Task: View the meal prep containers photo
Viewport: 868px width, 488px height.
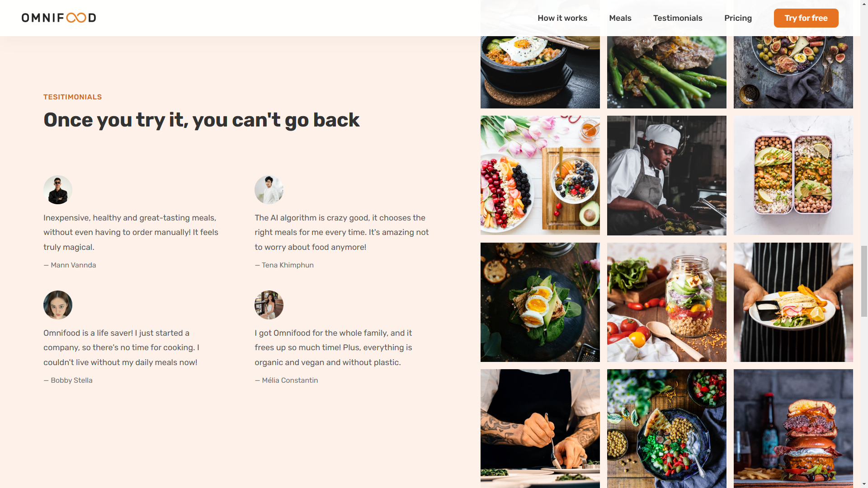Action: pos(793,175)
